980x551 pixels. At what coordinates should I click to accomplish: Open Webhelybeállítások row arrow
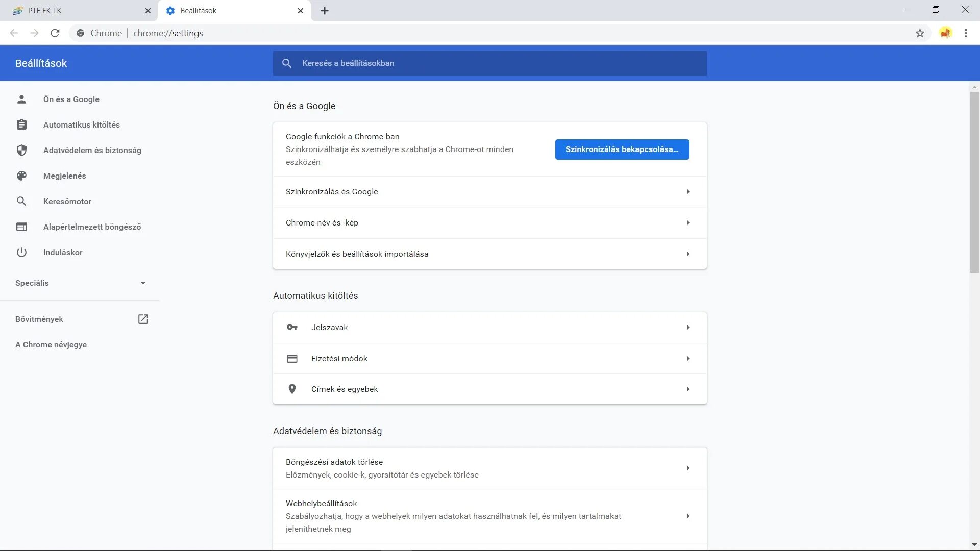(x=688, y=516)
